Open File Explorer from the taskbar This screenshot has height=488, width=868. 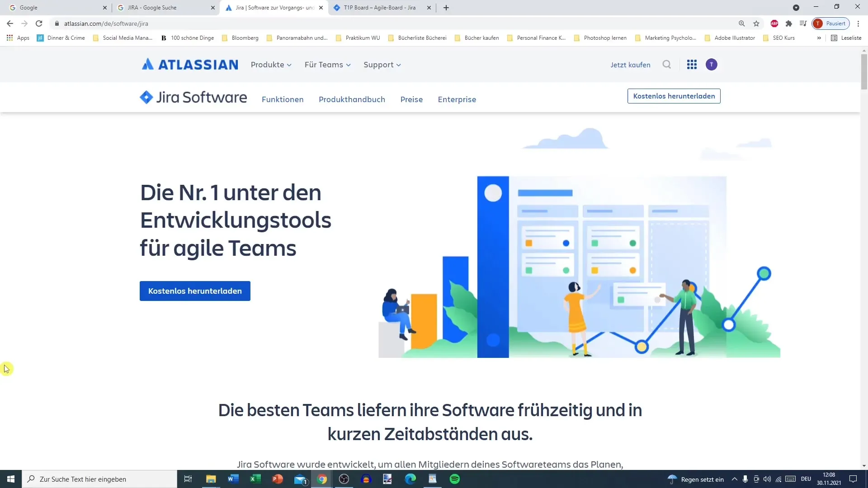[x=211, y=479]
